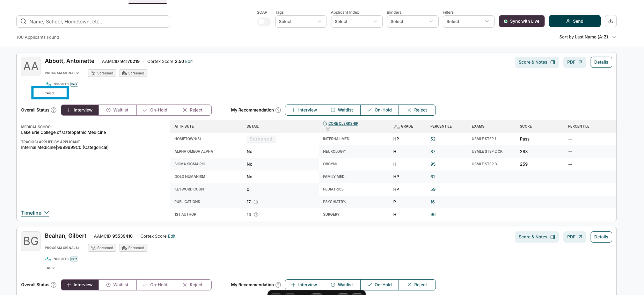Click the BG avatar for Beahan, Gilbert
This screenshot has height=295, width=644.
click(x=31, y=241)
